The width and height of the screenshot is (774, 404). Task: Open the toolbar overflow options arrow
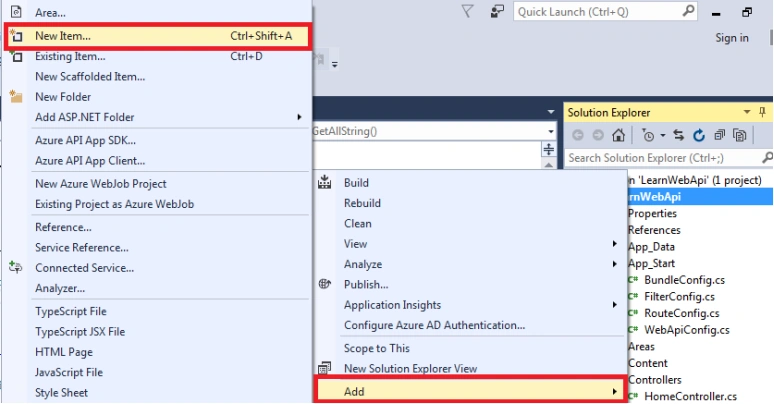[x=335, y=65]
